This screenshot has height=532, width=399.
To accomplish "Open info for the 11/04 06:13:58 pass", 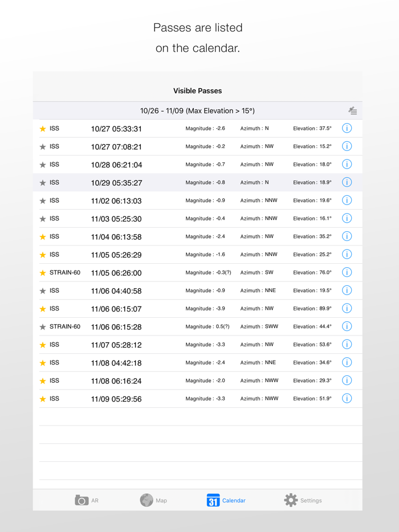I will (347, 236).
